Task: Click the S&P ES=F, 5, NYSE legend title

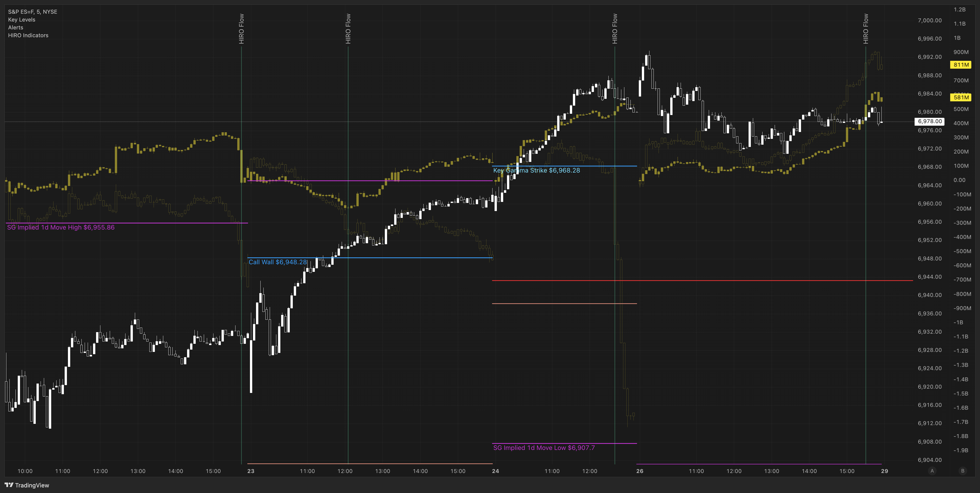Action: 33,12
